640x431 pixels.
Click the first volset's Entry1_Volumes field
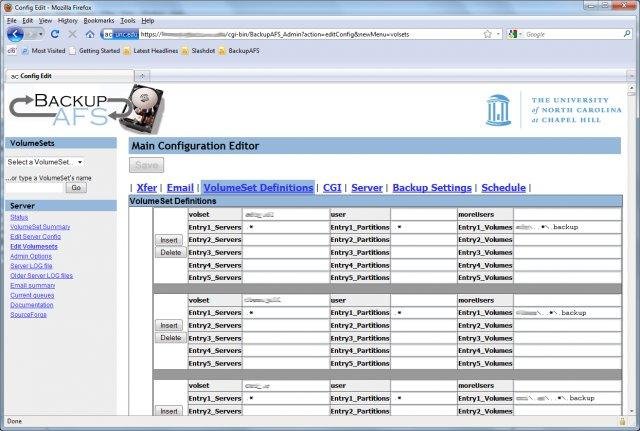pyautogui.click(x=567, y=227)
